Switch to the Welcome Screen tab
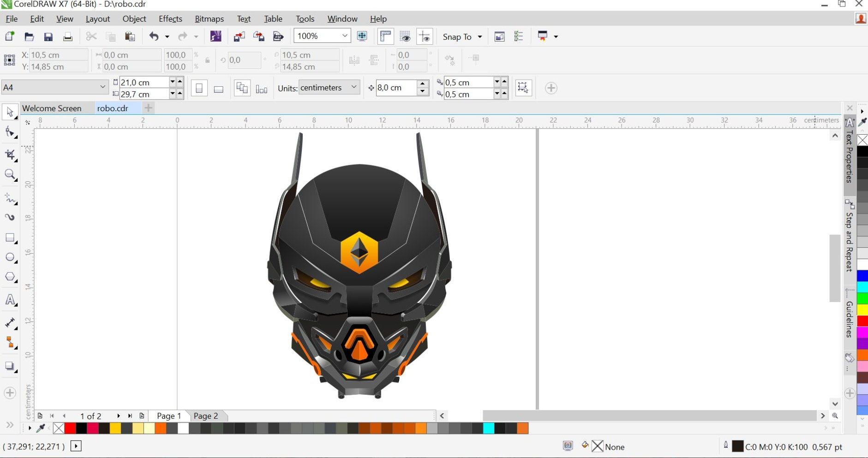The width and height of the screenshot is (868, 458). pyautogui.click(x=52, y=108)
